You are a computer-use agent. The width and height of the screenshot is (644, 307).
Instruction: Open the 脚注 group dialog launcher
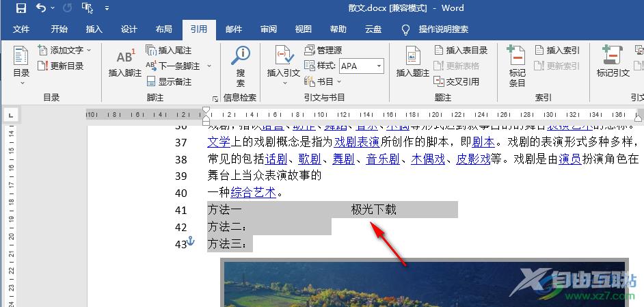coord(215,98)
